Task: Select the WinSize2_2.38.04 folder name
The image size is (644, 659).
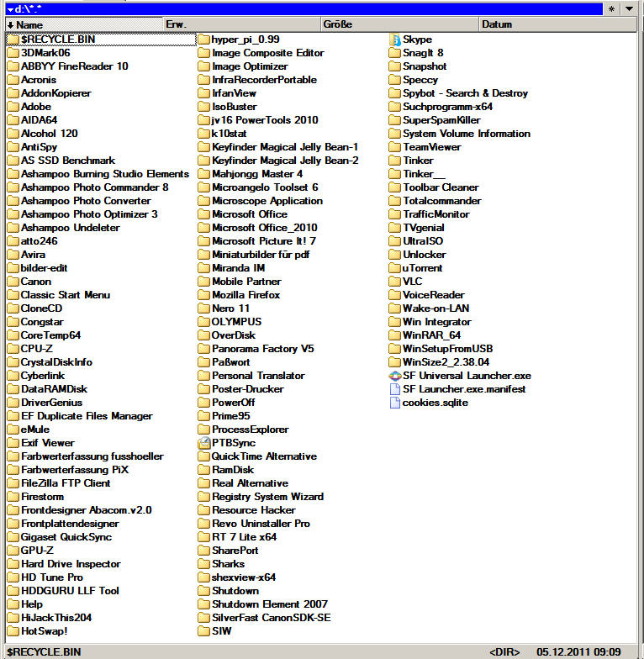Action: click(446, 362)
